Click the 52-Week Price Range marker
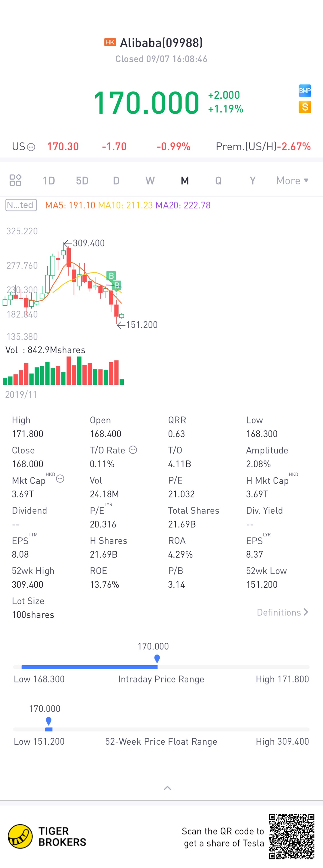Screen dimensions: 323x868 (49, 721)
